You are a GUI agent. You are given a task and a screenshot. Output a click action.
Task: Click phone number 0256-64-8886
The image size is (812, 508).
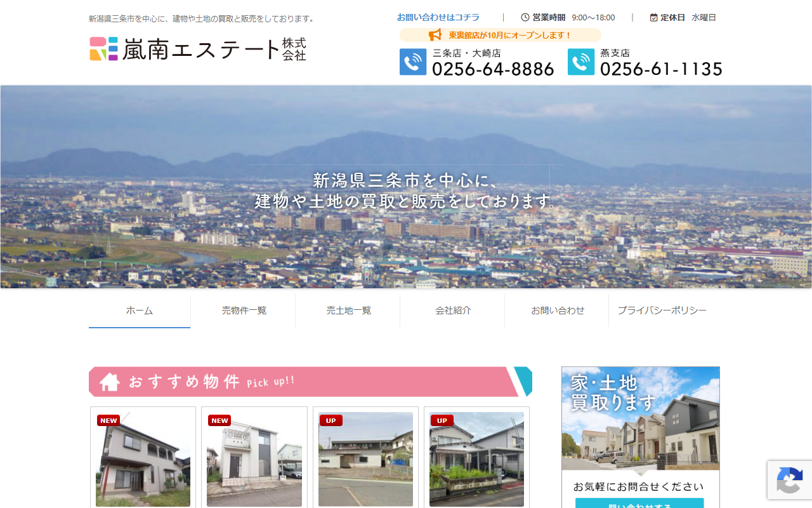click(x=494, y=69)
